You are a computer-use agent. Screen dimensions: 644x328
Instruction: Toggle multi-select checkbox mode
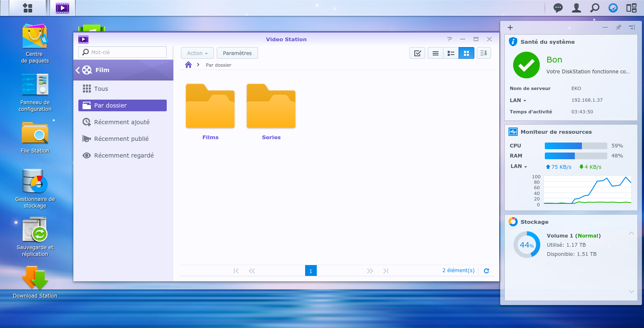point(417,53)
